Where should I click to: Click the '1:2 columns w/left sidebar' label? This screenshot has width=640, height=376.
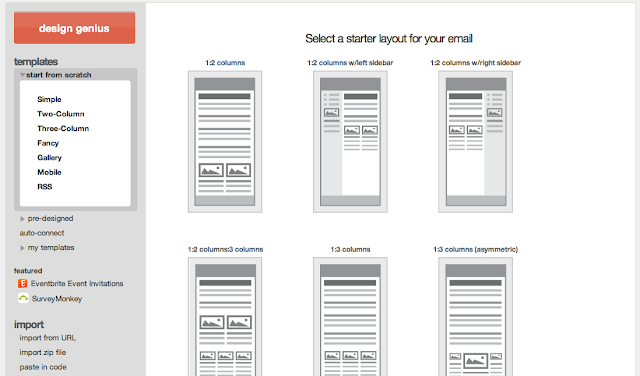(350, 62)
